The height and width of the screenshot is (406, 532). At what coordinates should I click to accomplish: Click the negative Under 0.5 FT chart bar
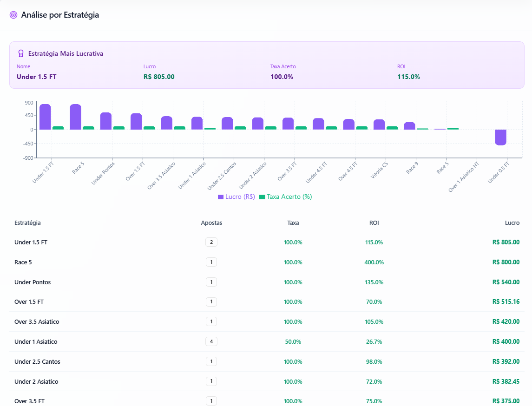pos(500,137)
